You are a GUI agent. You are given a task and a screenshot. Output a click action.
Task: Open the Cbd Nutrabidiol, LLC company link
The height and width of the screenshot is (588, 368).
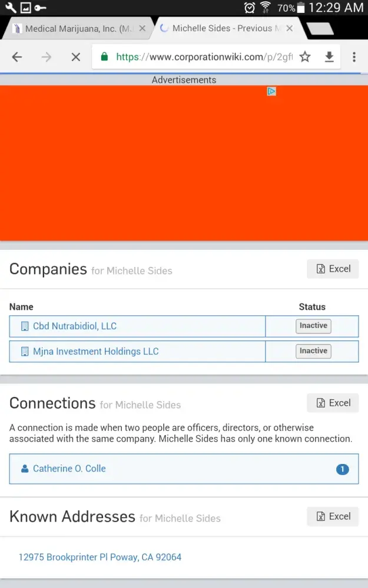tap(75, 326)
